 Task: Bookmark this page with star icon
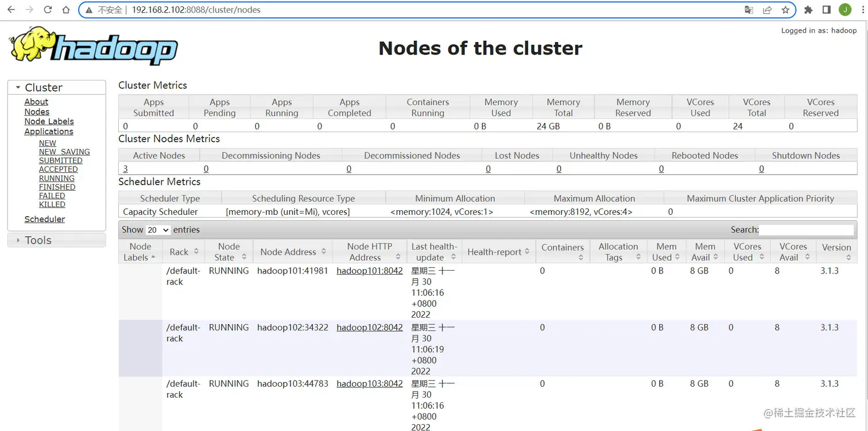click(785, 10)
